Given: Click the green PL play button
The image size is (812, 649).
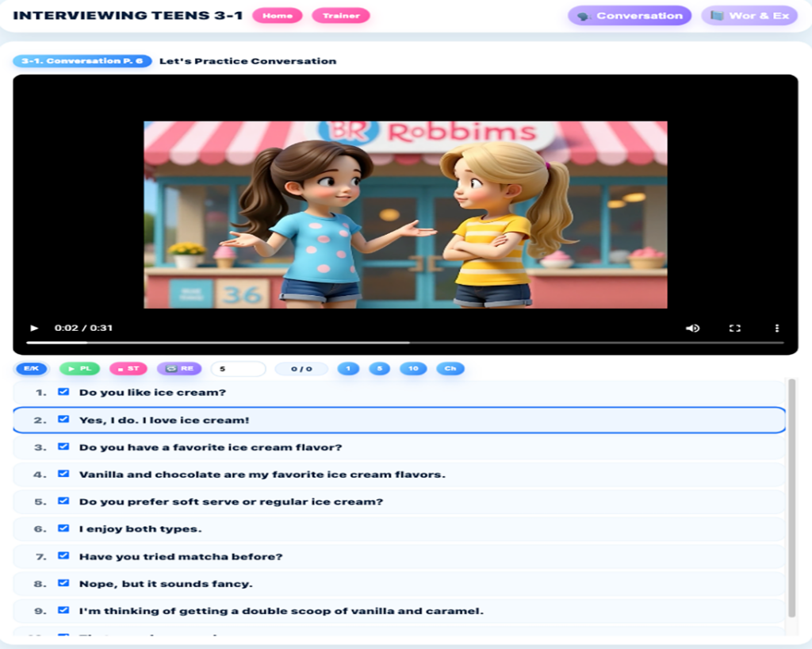Looking at the screenshot, I should 79,369.
